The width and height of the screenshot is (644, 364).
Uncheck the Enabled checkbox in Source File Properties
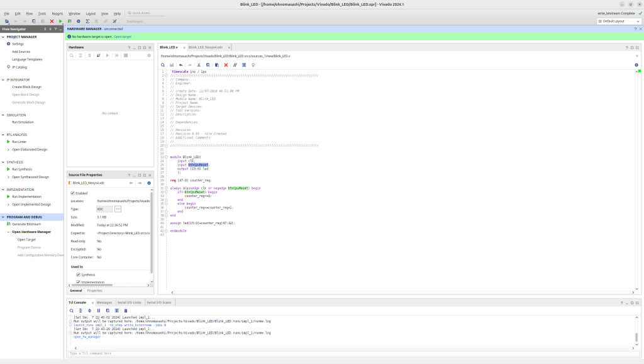[x=72, y=193]
